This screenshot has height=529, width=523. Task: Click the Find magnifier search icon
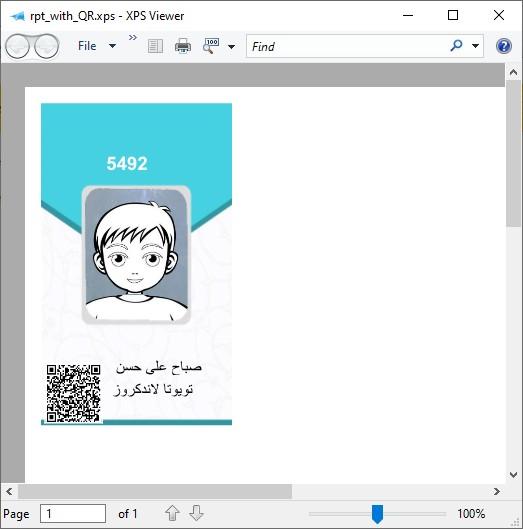[x=456, y=46]
